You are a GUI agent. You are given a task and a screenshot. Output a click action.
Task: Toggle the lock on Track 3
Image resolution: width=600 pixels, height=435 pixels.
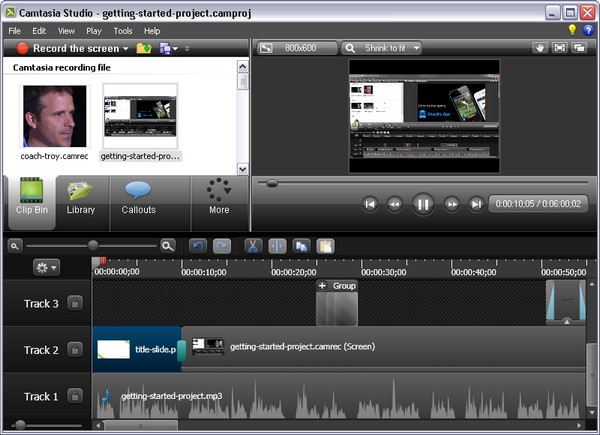pyautogui.click(x=75, y=303)
